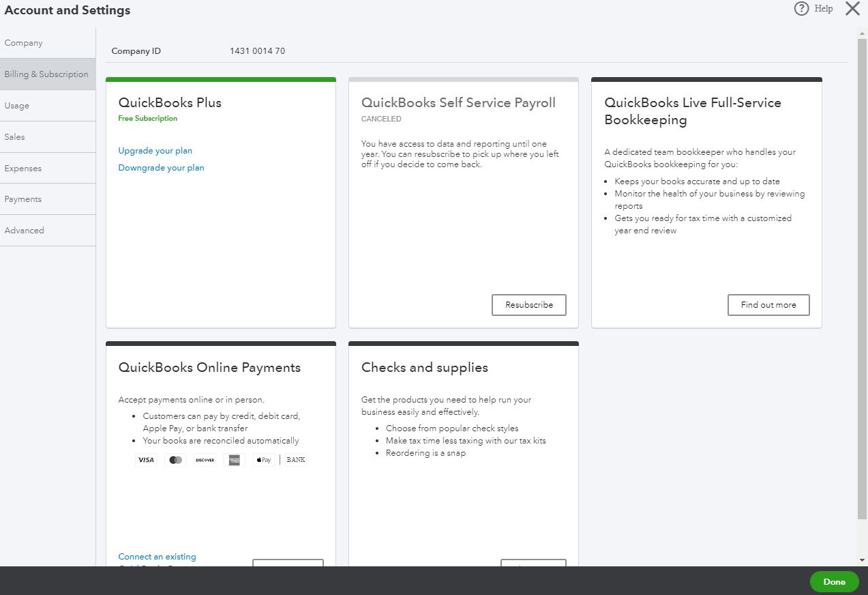Click the Mastercard logo

[x=176, y=460]
